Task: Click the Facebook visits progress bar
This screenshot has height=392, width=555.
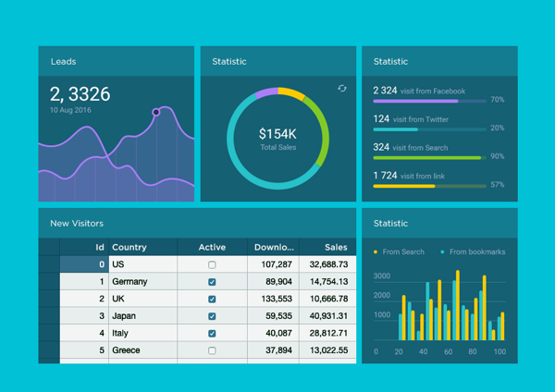Action: [x=430, y=101]
